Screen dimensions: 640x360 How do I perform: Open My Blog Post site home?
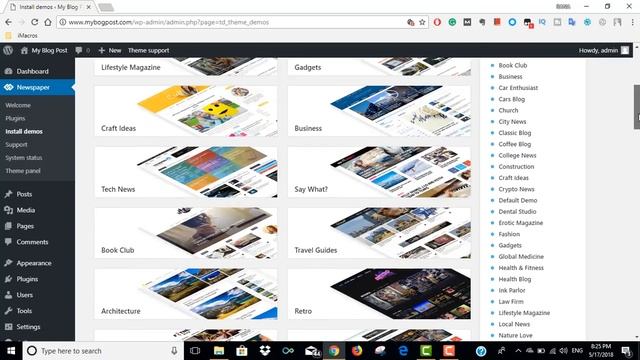[44, 50]
